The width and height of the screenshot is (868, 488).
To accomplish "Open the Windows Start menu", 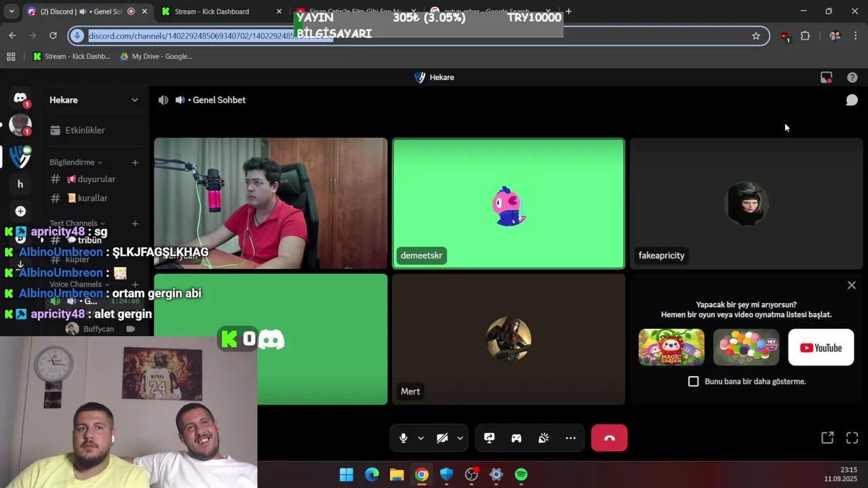I will click(x=347, y=474).
